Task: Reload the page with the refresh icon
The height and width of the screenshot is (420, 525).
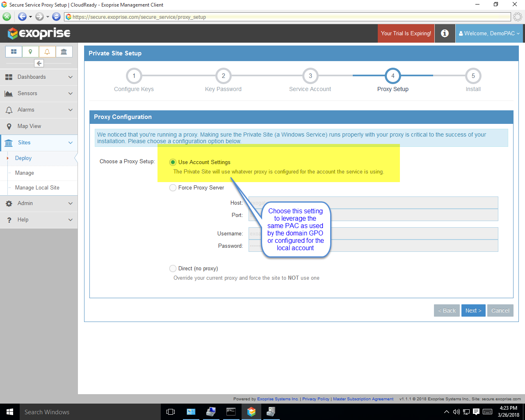Action: click(57, 17)
